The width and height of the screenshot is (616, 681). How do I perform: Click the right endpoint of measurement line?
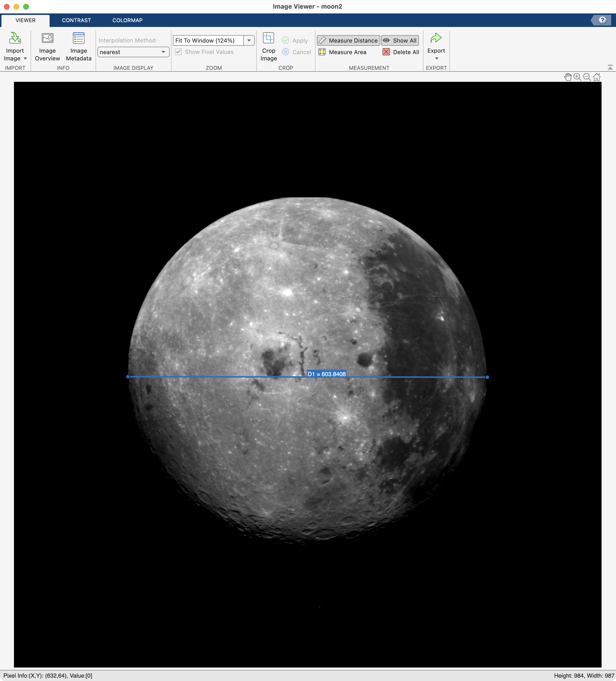click(x=487, y=377)
